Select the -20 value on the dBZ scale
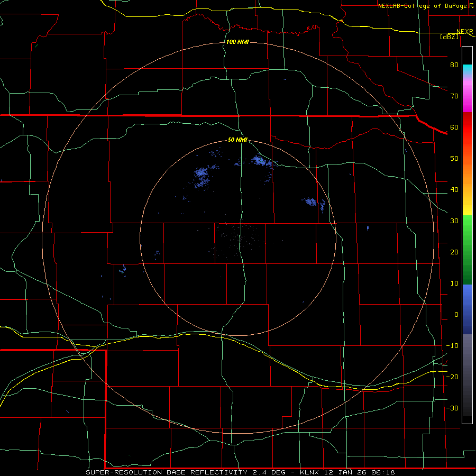The height and width of the screenshot is (476, 476). click(452, 377)
